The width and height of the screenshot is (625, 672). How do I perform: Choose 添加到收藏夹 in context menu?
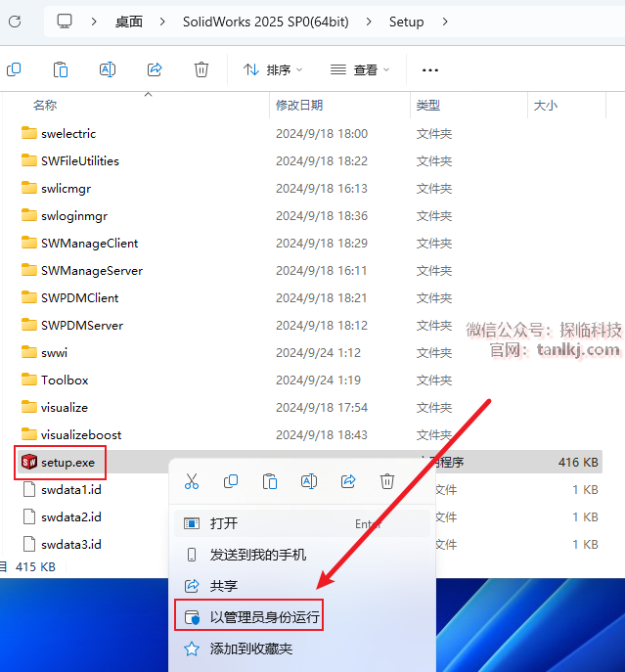[302, 649]
